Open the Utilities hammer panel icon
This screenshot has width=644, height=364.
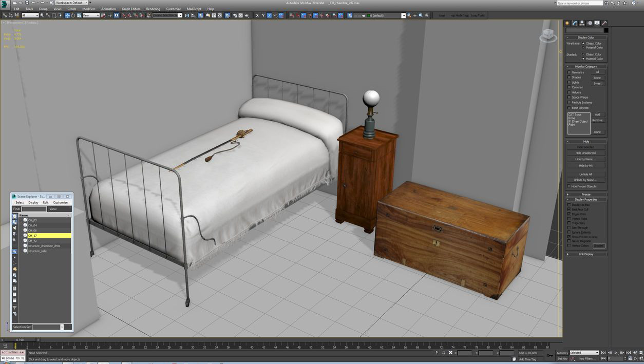[604, 23]
